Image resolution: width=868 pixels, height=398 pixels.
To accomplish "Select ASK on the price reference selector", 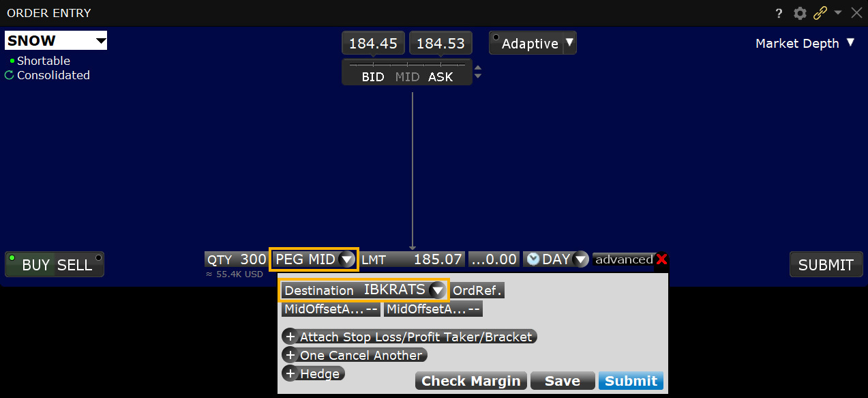I will coord(440,76).
